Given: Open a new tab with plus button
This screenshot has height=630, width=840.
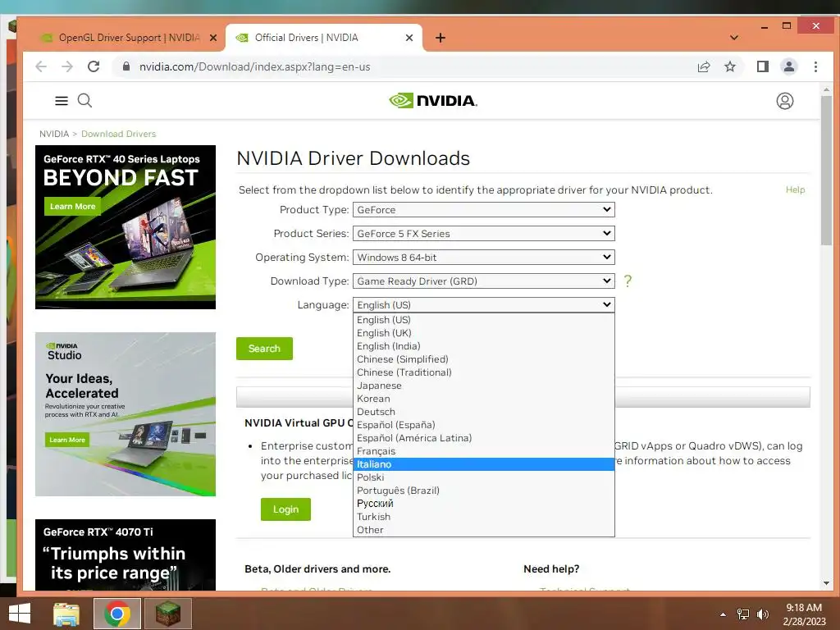Looking at the screenshot, I should [441, 38].
